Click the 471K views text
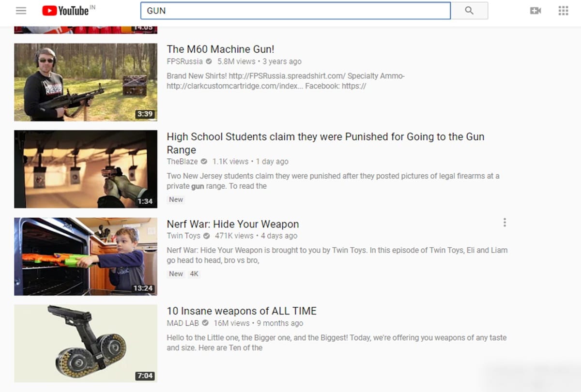581x392 pixels. pos(234,236)
